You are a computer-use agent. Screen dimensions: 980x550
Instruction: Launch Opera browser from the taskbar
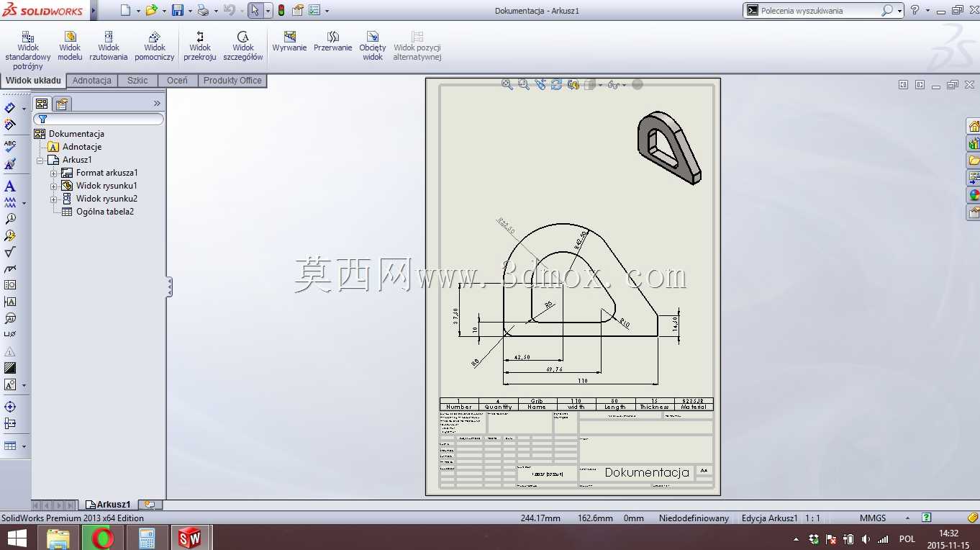[x=103, y=538]
